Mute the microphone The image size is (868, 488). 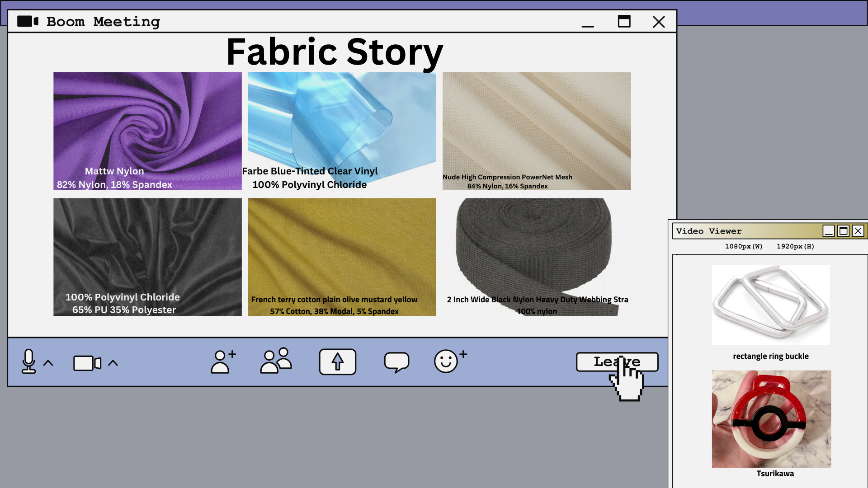[x=28, y=361]
